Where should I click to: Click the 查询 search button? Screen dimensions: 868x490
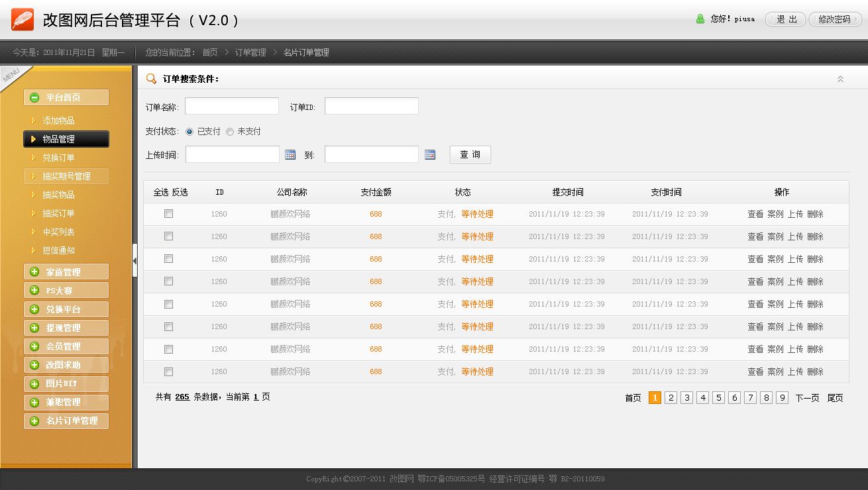coord(470,154)
